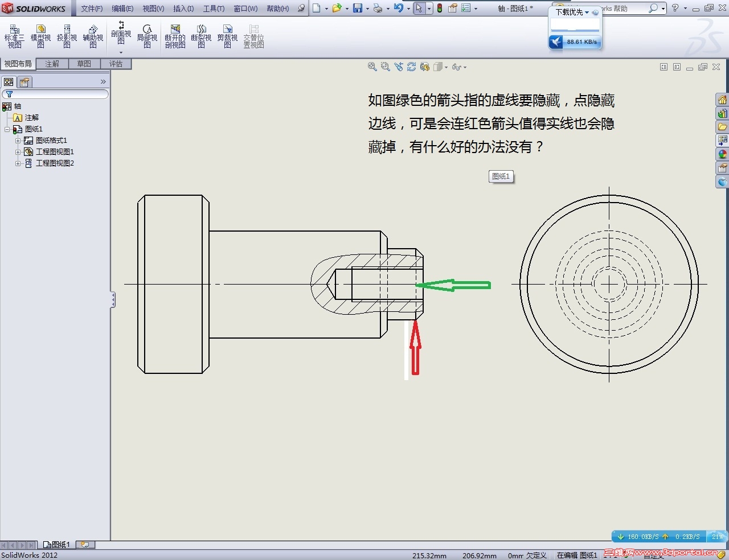Open the display style dropdown in the view toolbar

pyautogui.click(x=446, y=67)
